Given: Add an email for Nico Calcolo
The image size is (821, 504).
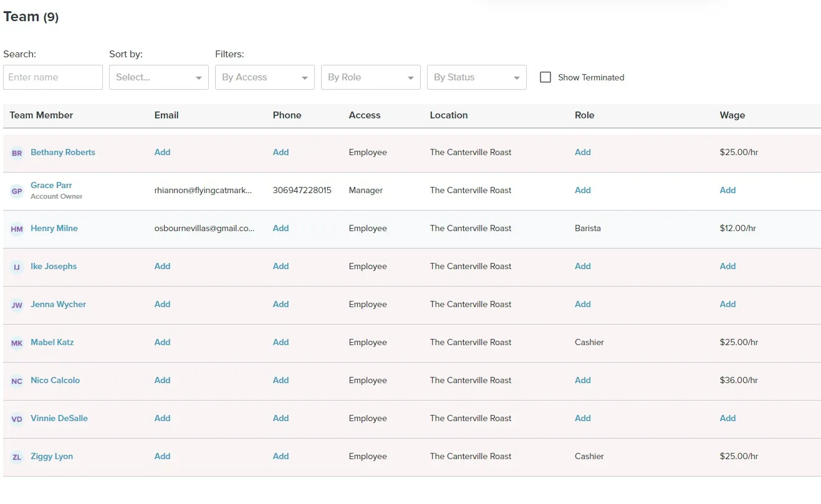Looking at the screenshot, I should click(x=163, y=380).
